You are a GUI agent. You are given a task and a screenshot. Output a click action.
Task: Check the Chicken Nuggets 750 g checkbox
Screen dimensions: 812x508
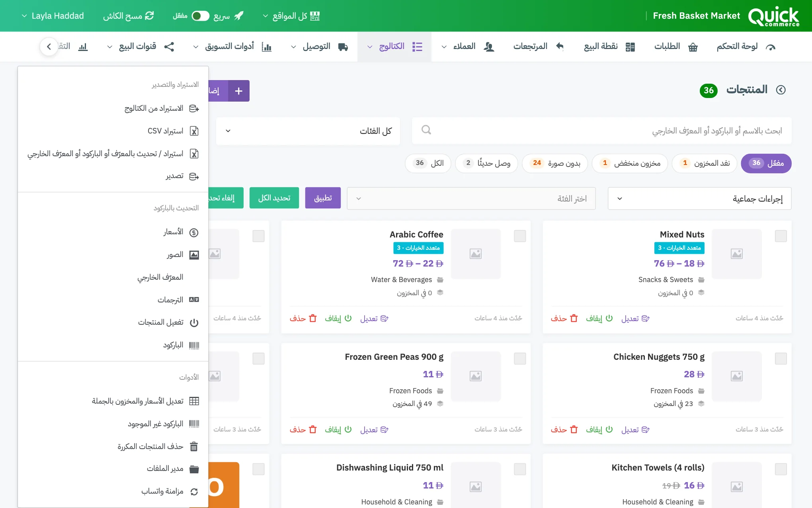tap(781, 359)
